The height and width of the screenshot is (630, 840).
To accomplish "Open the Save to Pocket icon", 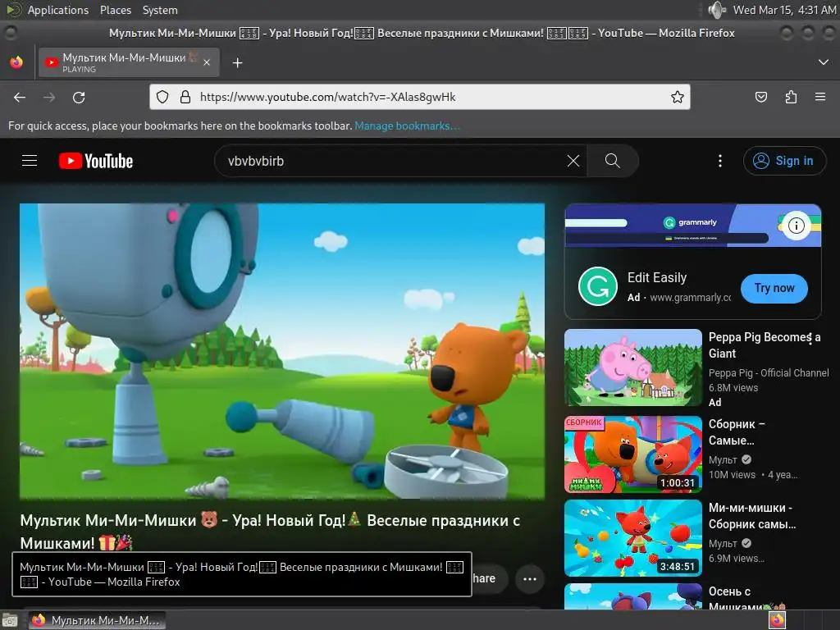I will (x=760, y=97).
